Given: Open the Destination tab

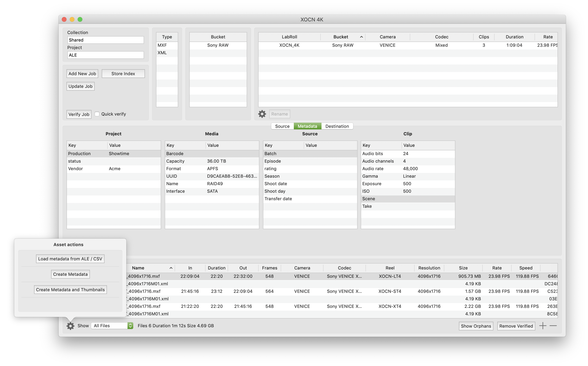Looking at the screenshot, I should [337, 126].
